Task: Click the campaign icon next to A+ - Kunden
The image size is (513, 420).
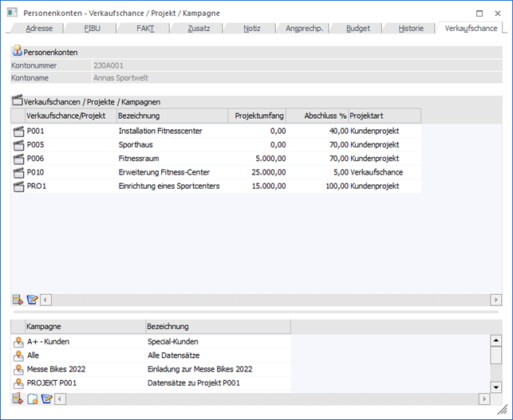Action: tap(19, 341)
